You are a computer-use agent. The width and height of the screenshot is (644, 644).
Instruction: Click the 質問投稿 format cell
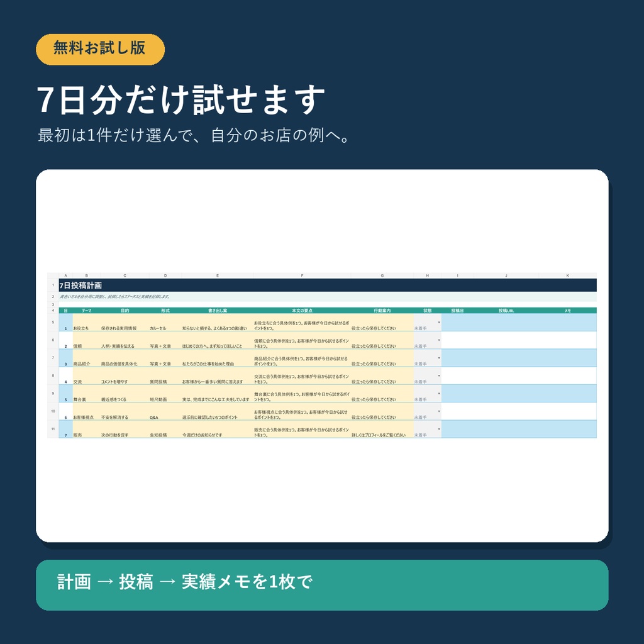[x=165, y=376]
